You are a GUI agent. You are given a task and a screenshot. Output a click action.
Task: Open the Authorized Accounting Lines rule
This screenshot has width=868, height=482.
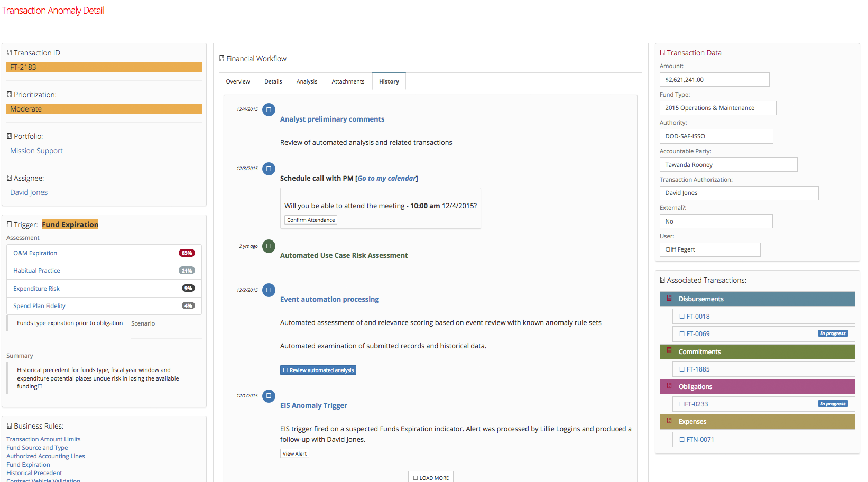click(45, 456)
